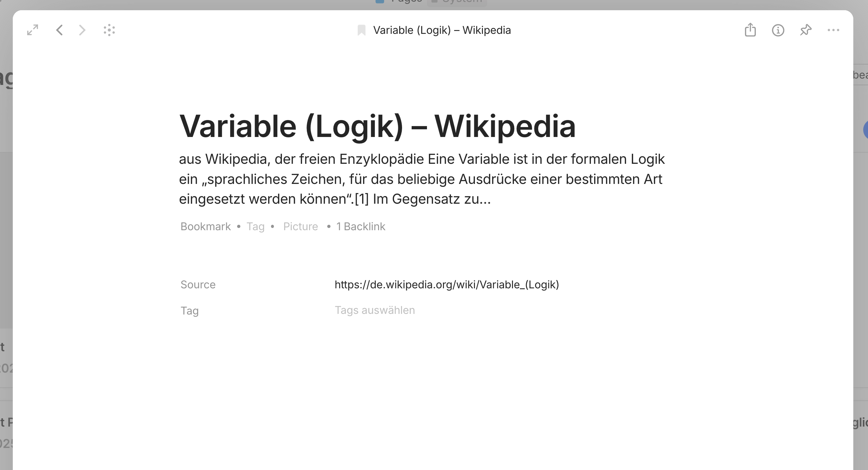The image size is (868, 470).
Task: Show object info panel
Action: click(778, 30)
